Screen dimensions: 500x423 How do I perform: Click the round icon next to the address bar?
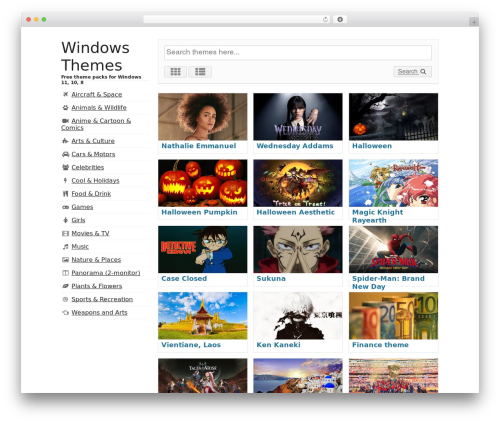coord(340,19)
